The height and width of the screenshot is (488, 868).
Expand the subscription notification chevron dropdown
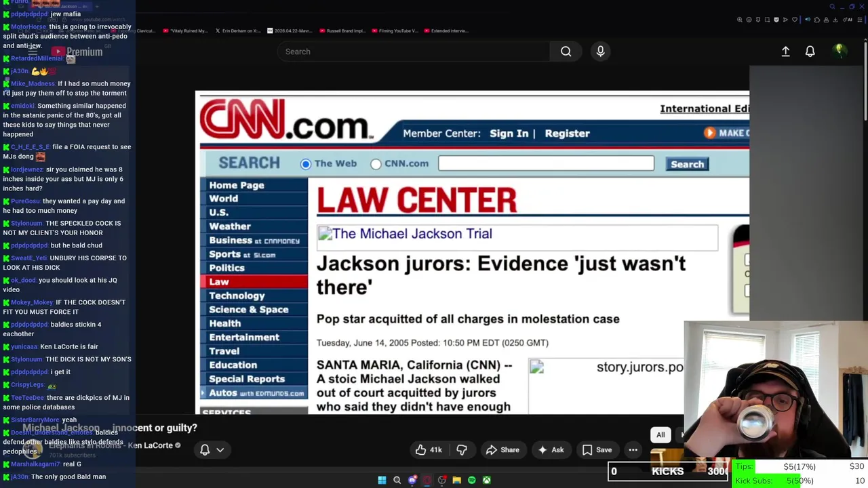coord(220,449)
